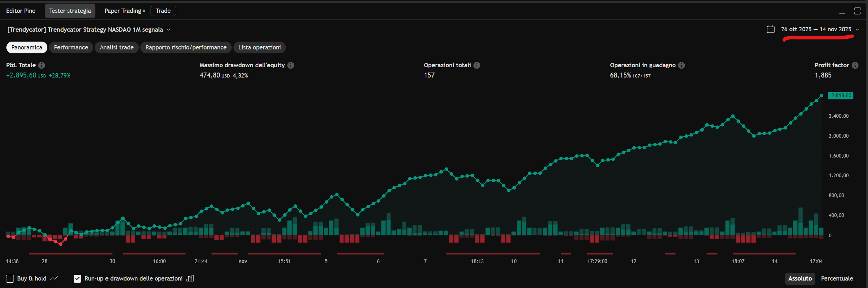The height and width of the screenshot is (288, 868).
Task: Select the Assoluto display mode
Action: pyautogui.click(x=800, y=278)
